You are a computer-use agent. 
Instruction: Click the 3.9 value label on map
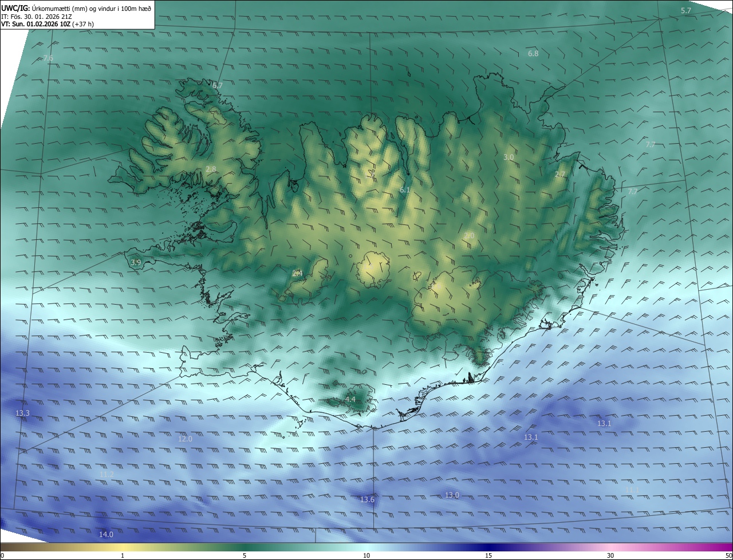coord(136,262)
